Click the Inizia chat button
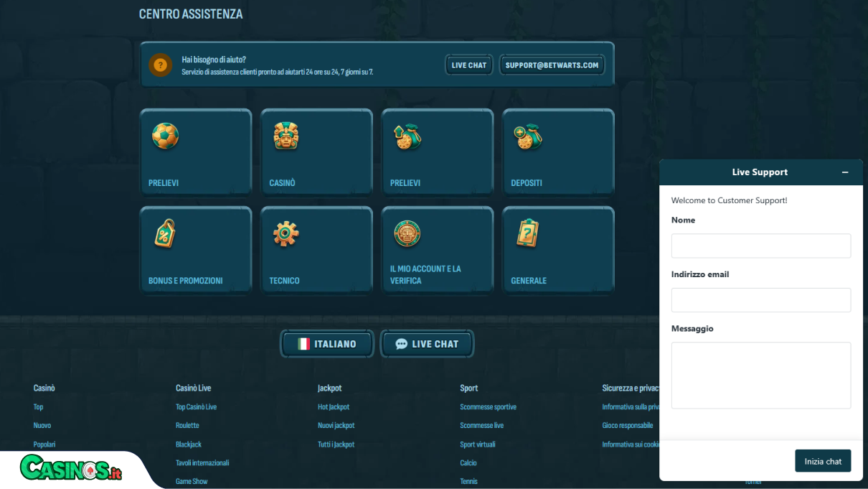 tap(823, 461)
